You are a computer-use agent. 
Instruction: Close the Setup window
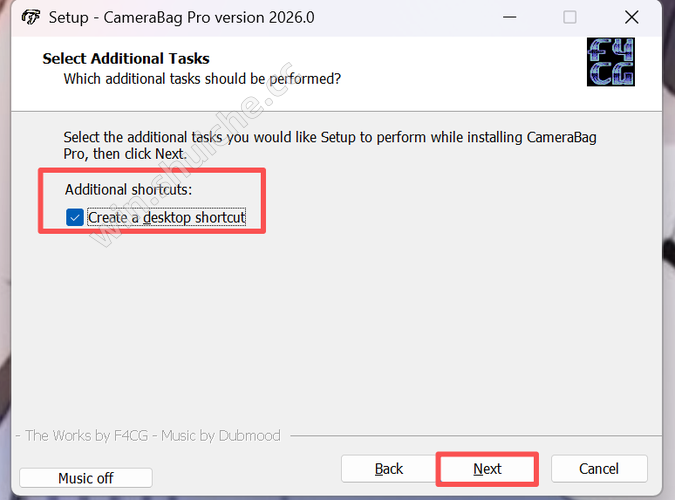[x=631, y=18]
